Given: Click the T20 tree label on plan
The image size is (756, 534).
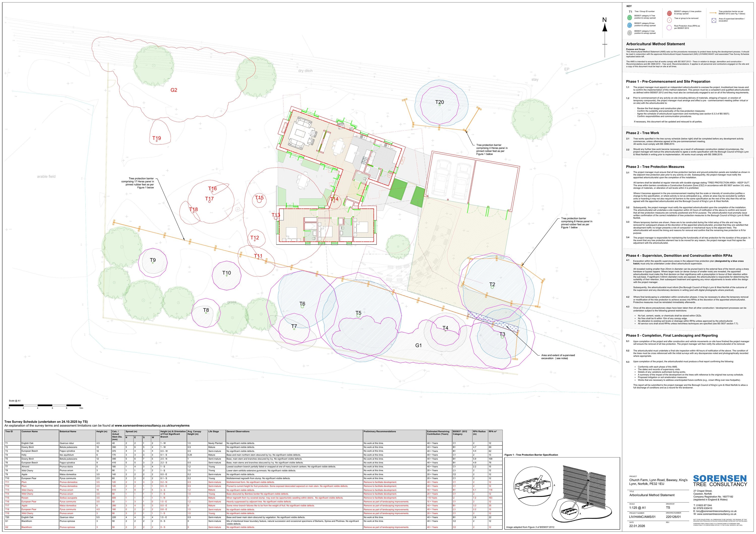Looking at the screenshot, I should [x=439, y=102].
